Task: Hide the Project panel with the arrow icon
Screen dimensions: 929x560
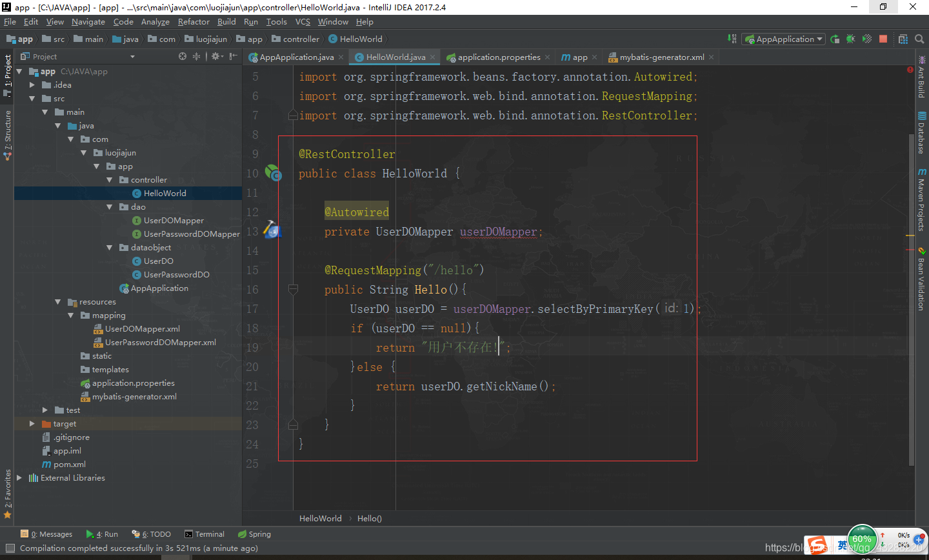Action: [233, 57]
